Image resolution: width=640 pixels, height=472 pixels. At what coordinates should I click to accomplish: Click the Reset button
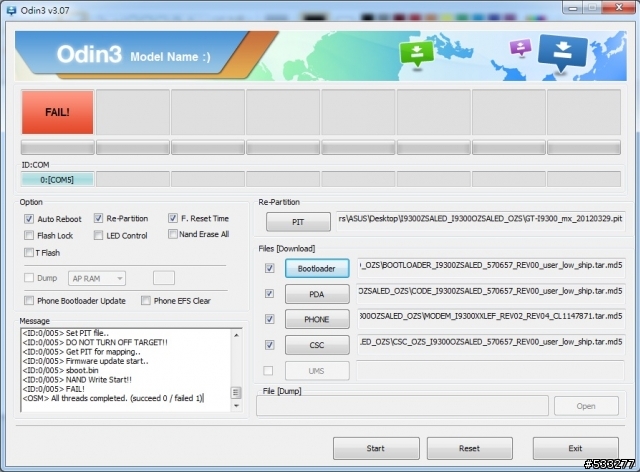(x=469, y=448)
